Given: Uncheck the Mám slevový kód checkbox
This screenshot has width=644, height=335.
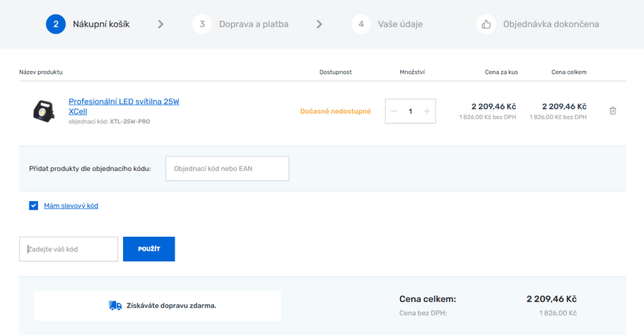Looking at the screenshot, I should pyautogui.click(x=34, y=205).
